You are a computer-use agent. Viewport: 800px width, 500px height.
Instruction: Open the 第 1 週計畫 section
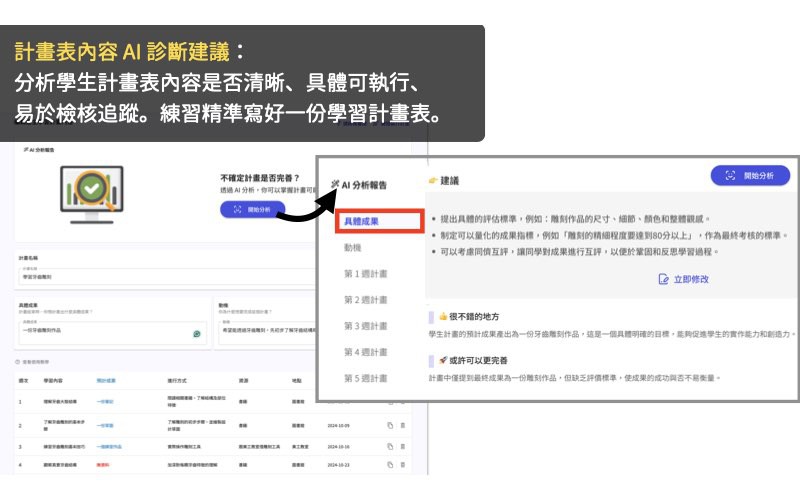click(x=365, y=274)
